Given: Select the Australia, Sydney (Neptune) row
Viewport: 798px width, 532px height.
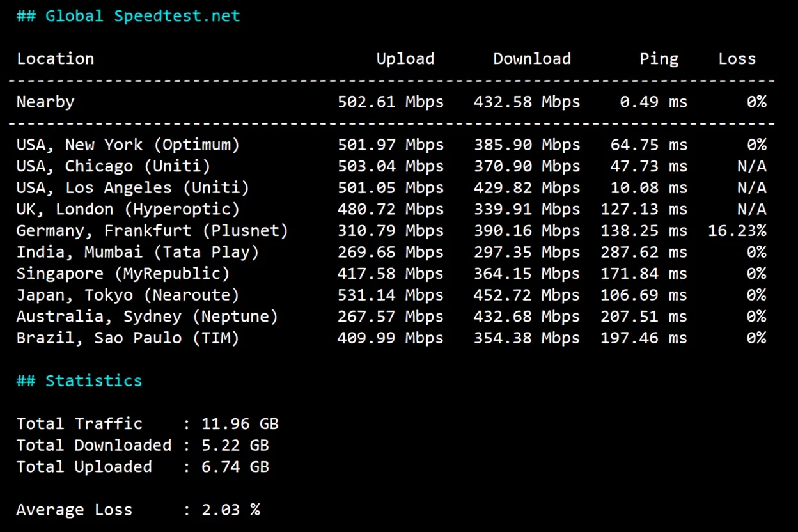Looking at the screenshot, I should [147, 316].
